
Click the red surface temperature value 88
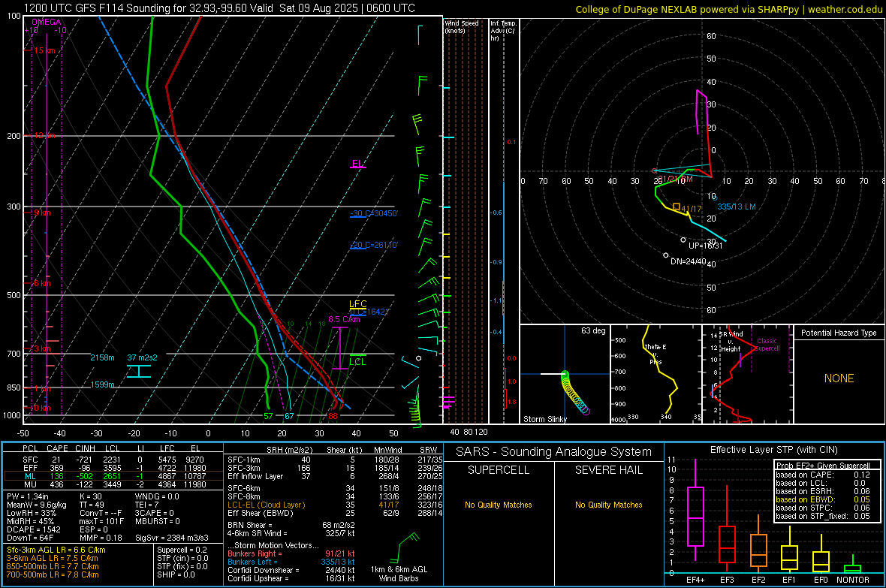333,416
